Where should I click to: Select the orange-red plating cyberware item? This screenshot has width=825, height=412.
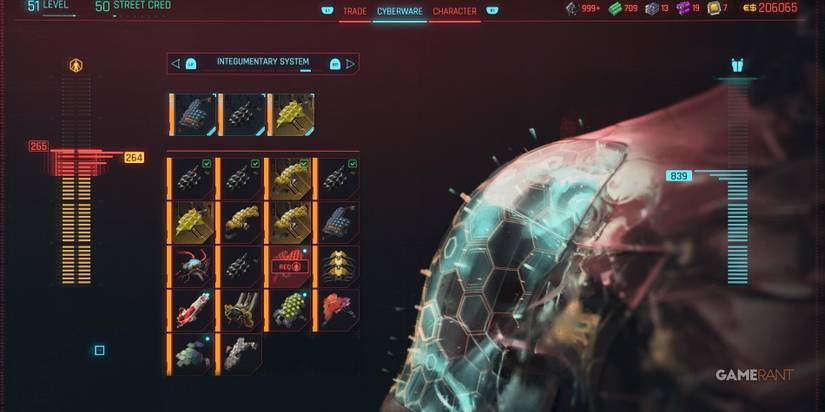tap(337, 310)
